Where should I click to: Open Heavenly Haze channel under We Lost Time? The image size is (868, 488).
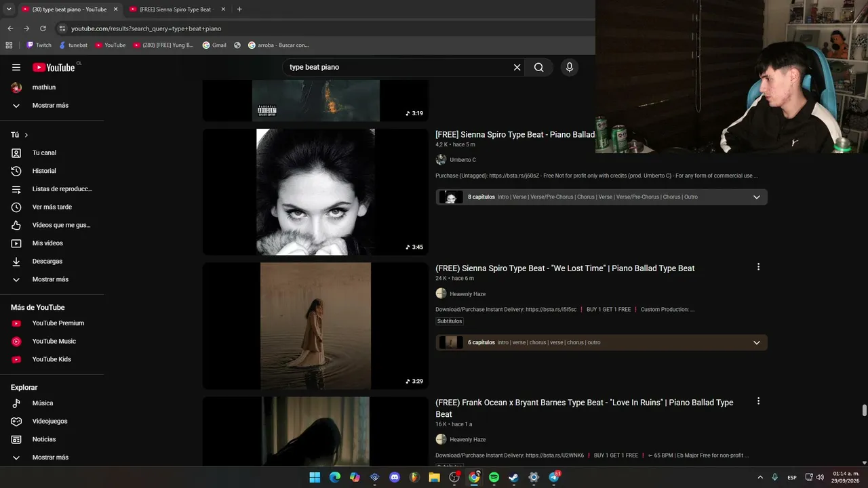(x=467, y=293)
